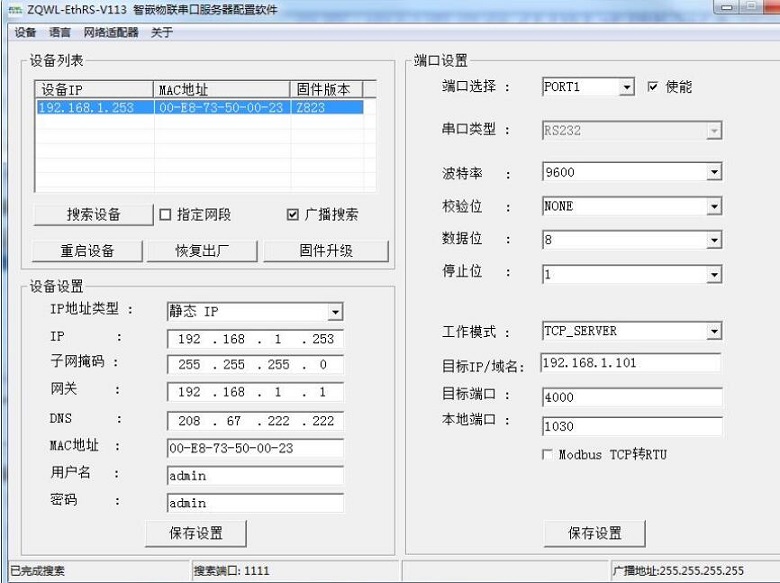Viewport: 780px width, 583px height.
Task: Click the 搜索设备 button
Action: pos(94,214)
